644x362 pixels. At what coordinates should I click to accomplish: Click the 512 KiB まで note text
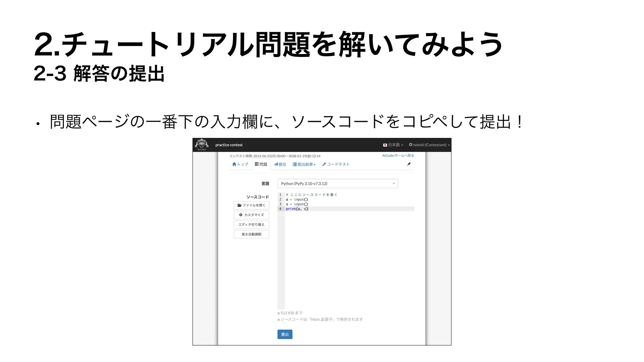290,313
